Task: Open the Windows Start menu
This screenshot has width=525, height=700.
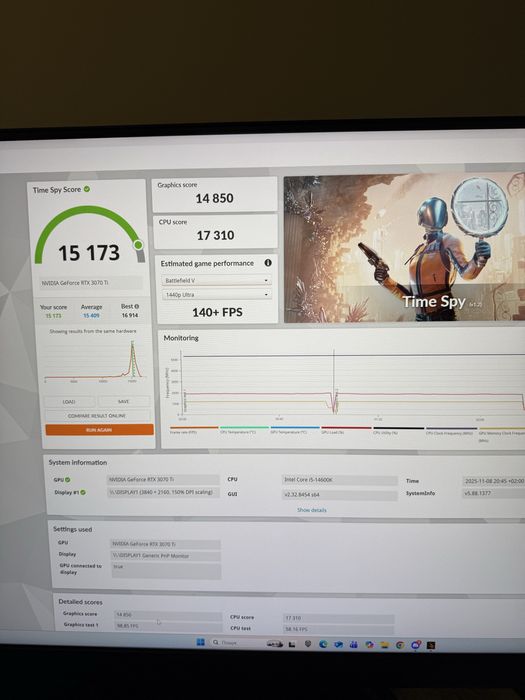Action: tap(200, 642)
